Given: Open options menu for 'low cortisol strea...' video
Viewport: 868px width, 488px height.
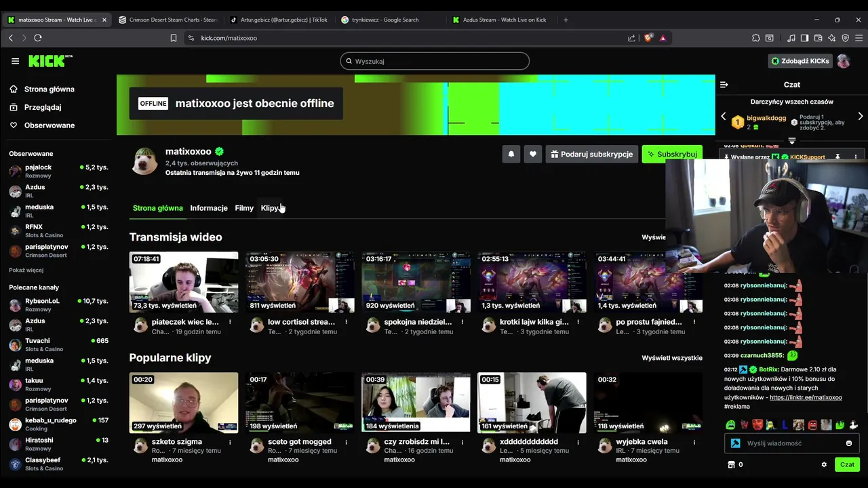Looking at the screenshot, I should 347,322.
